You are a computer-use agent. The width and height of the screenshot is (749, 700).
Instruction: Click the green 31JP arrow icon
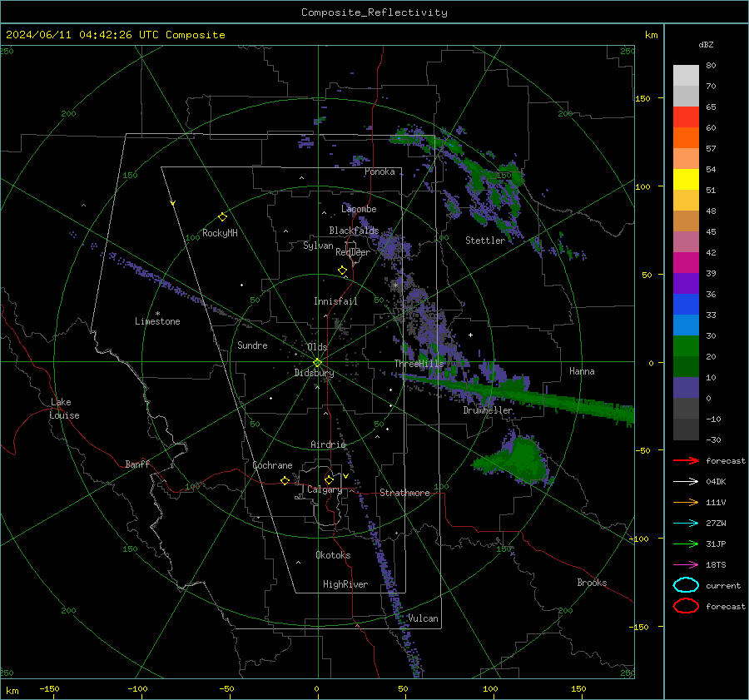click(686, 544)
